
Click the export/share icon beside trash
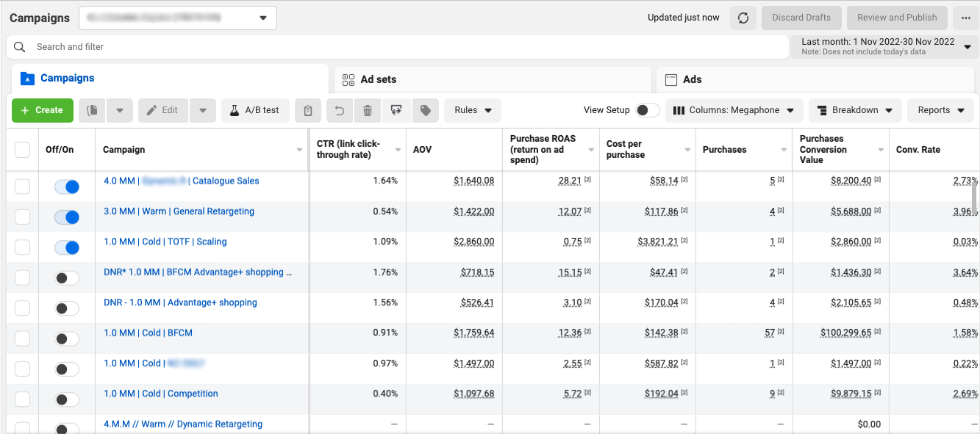tap(396, 110)
